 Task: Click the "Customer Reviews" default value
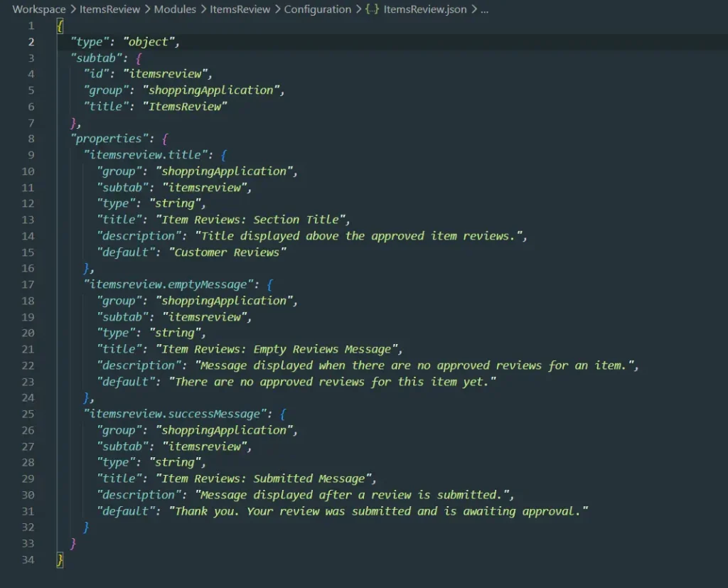pyautogui.click(x=227, y=252)
